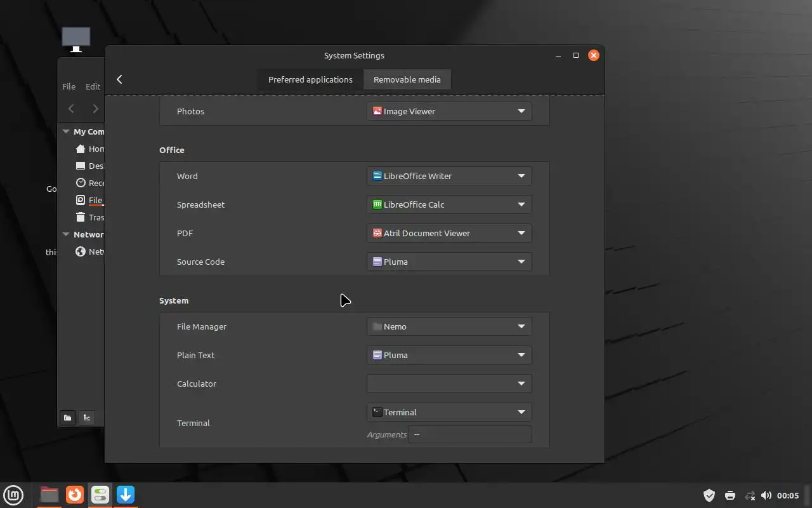Select Trash in the file manager sidebar
812x508 pixels.
(89, 217)
